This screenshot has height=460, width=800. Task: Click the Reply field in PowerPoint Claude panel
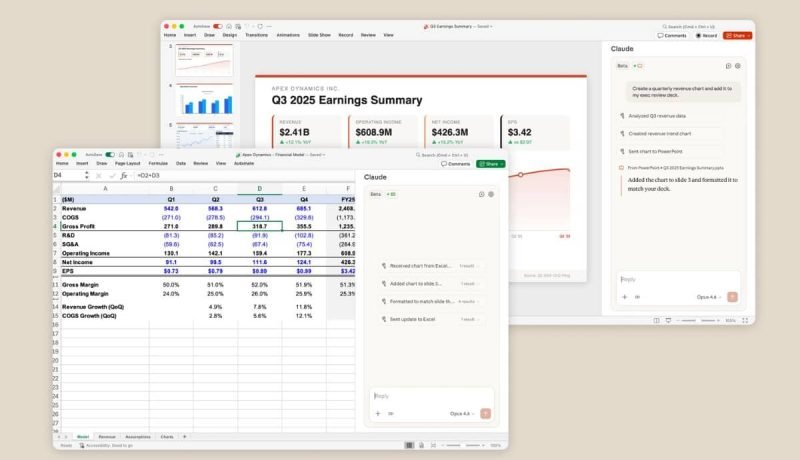tap(675, 280)
